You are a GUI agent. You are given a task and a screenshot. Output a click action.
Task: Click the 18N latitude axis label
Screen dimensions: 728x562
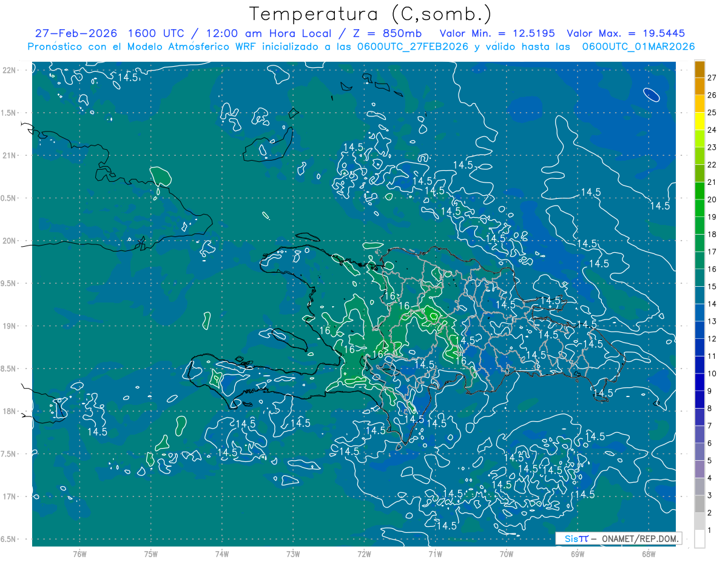pyautogui.click(x=9, y=411)
